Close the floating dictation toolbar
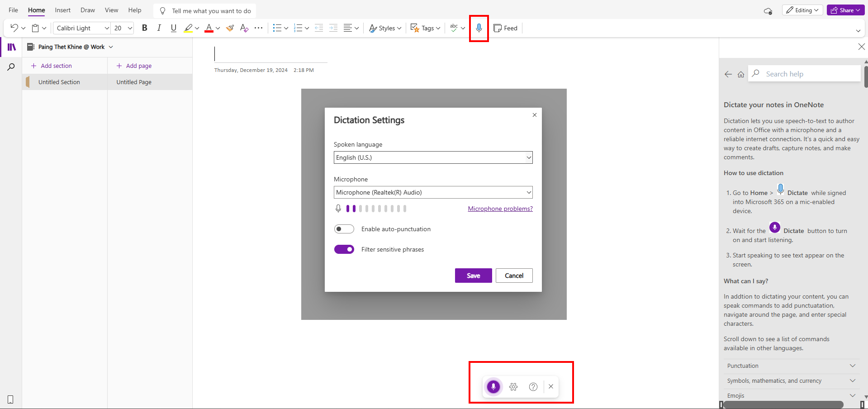Screen dimensions: 868x409 click(x=551, y=386)
